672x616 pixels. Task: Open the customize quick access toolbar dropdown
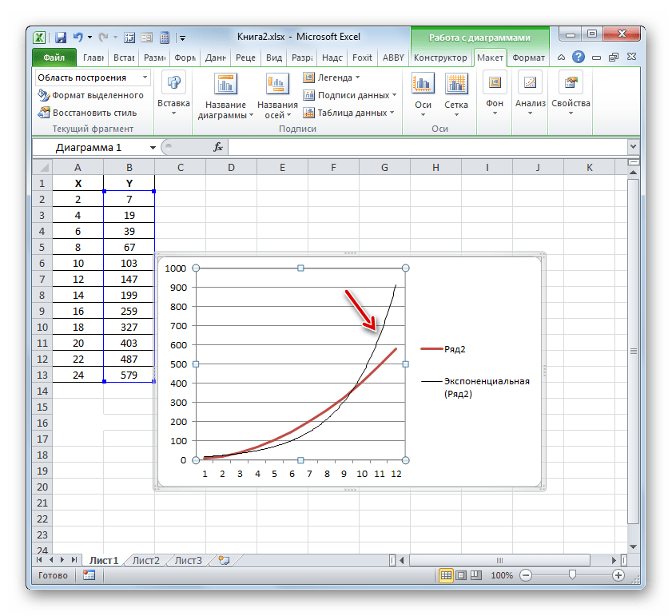(182, 38)
